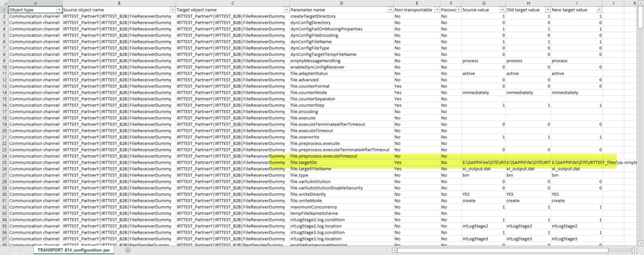The width and height of the screenshot is (644, 255).
Task: Select New target value 'bin' in row 27
Action: click(x=577, y=175)
